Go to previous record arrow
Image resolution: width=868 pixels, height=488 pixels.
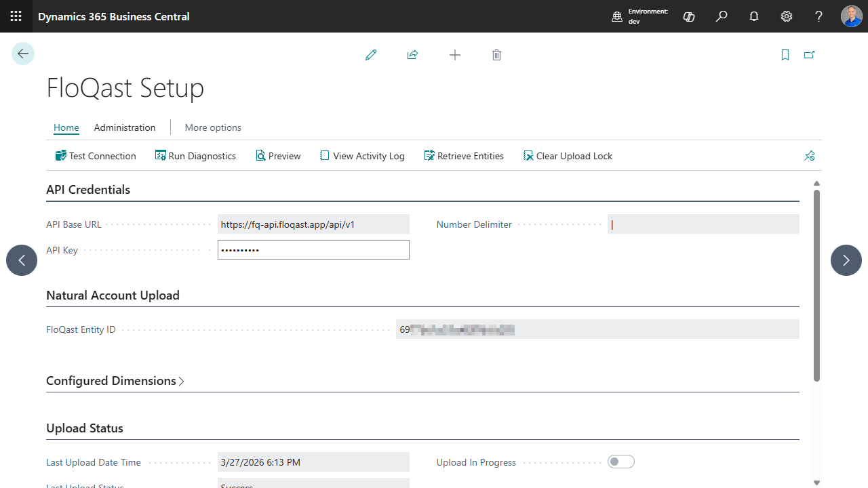pyautogui.click(x=22, y=260)
